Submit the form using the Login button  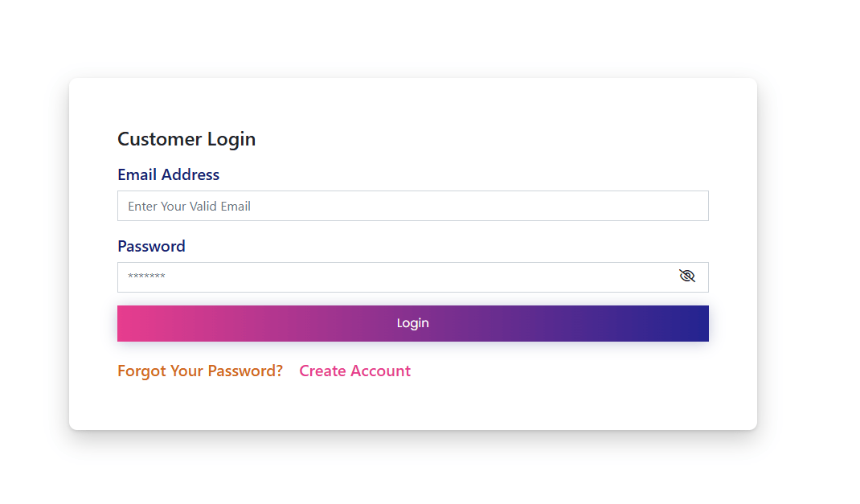point(412,324)
